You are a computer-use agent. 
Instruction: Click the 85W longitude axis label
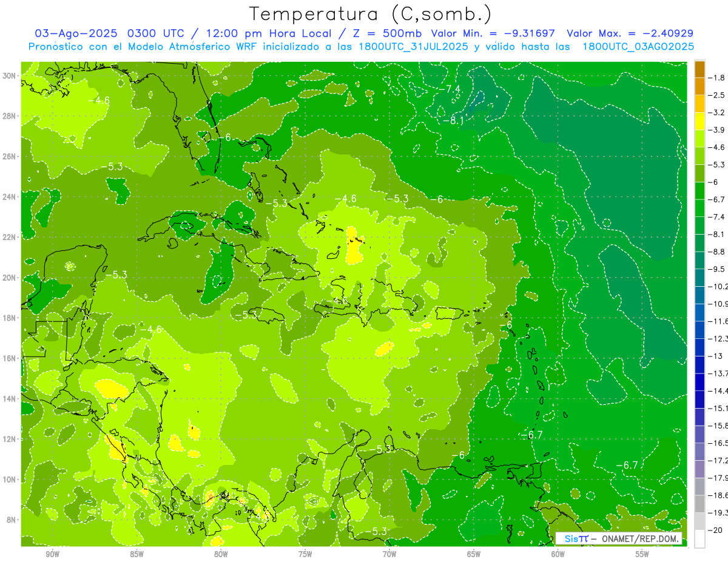136,554
